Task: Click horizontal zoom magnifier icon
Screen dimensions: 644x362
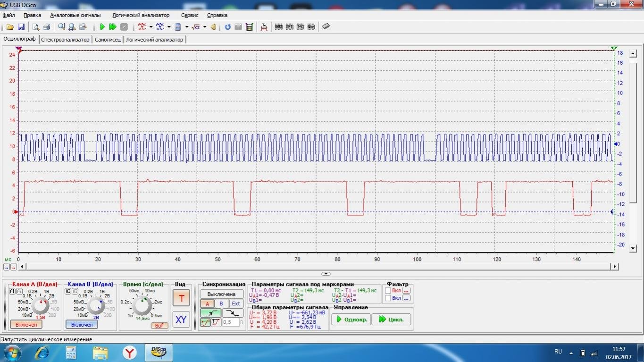Action: coord(72,27)
